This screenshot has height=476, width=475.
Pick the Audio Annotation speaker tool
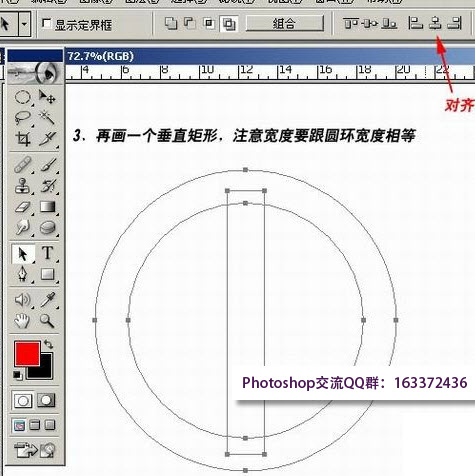(22, 300)
